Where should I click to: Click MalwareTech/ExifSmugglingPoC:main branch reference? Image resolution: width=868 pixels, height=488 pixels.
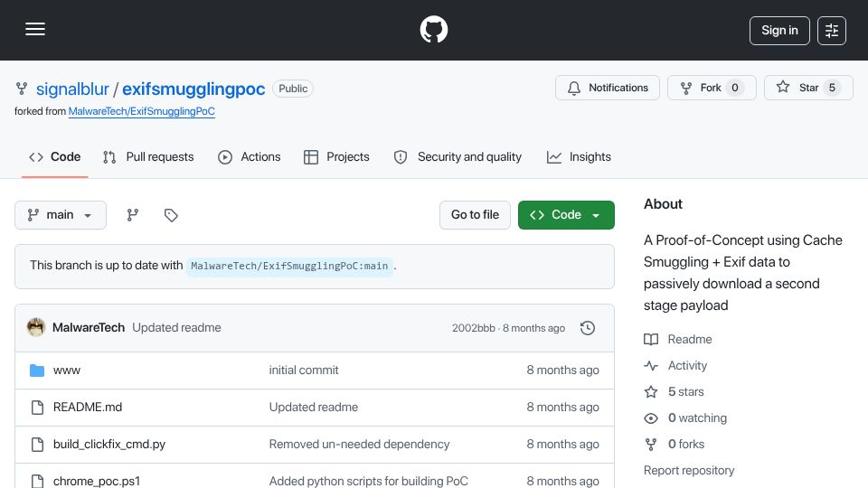289,266
